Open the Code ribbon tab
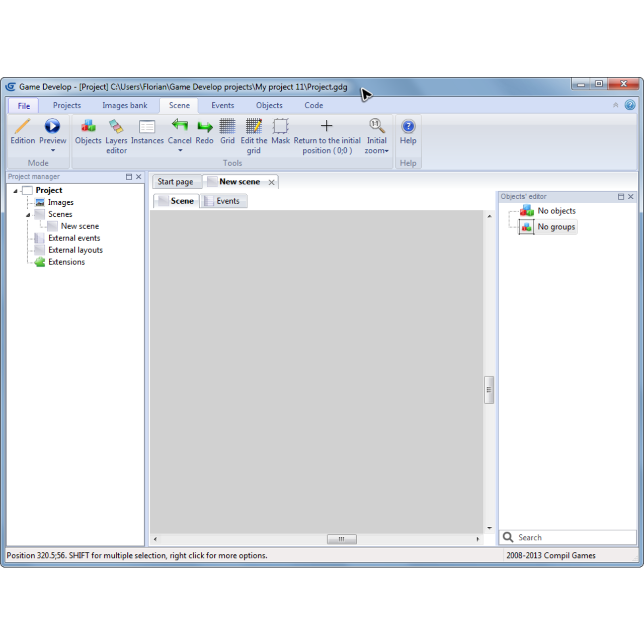The width and height of the screenshot is (644, 644). point(313,105)
